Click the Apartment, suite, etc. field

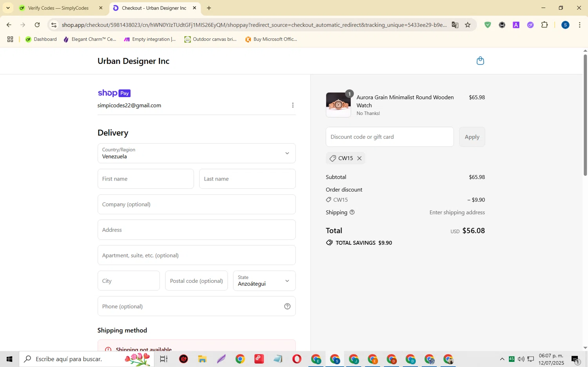point(196,255)
